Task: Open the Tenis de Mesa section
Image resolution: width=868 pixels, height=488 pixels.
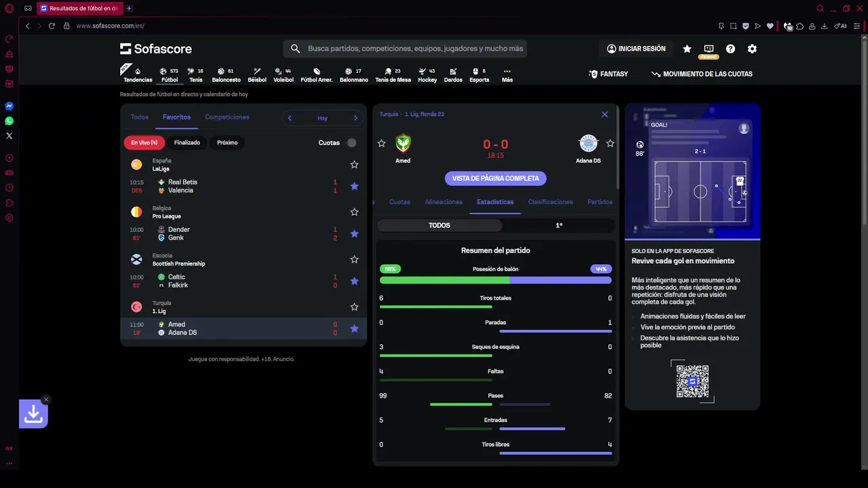Action: [x=393, y=75]
